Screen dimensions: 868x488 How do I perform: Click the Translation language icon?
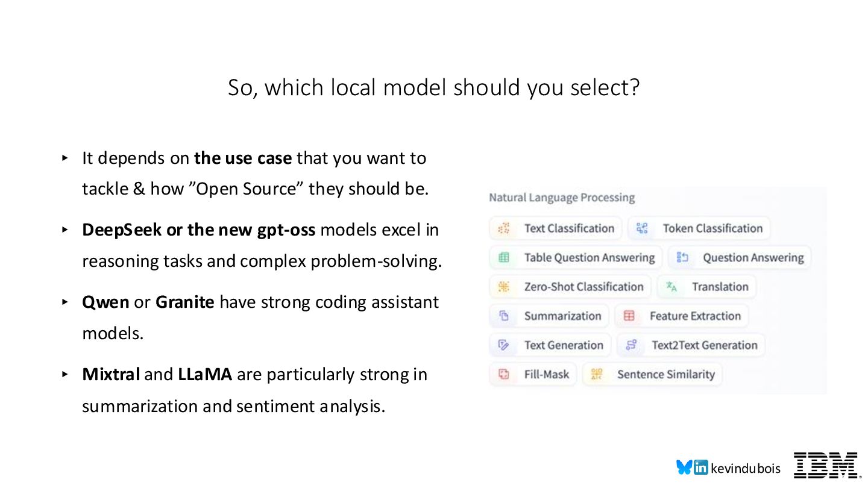pyautogui.click(x=671, y=287)
